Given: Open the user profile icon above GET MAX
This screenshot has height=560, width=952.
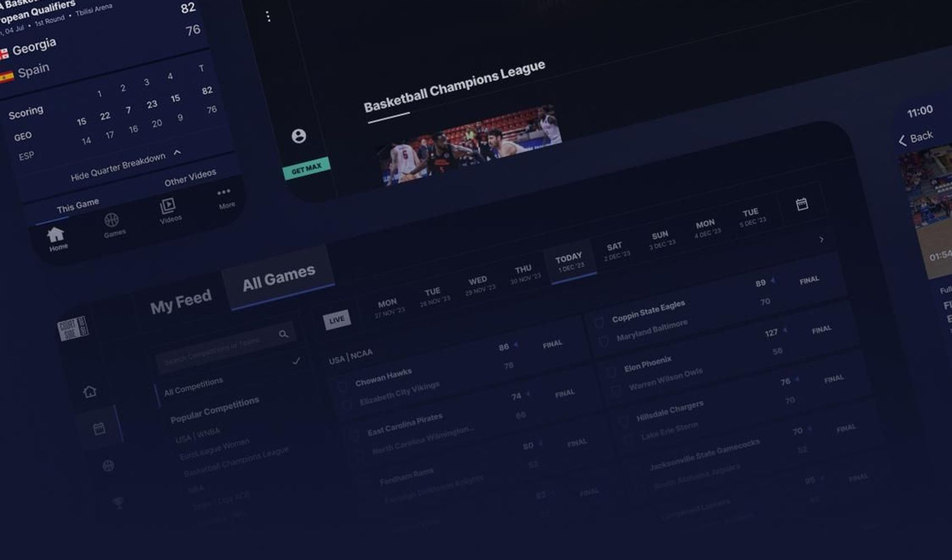Looking at the screenshot, I should 298,136.
